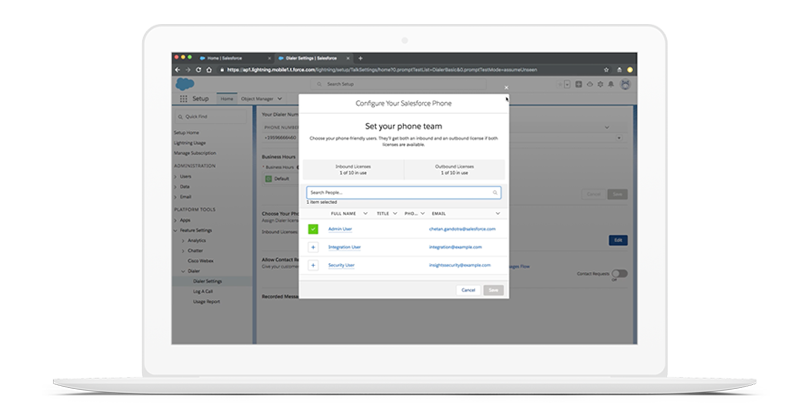The width and height of the screenshot is (800, 417).
Task: Open the favorites list dropdown in header
Action: 567,84
